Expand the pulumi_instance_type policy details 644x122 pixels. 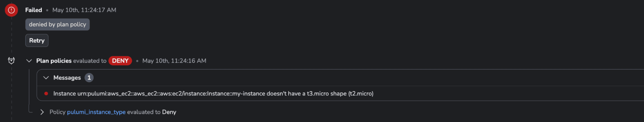(42, 112)
